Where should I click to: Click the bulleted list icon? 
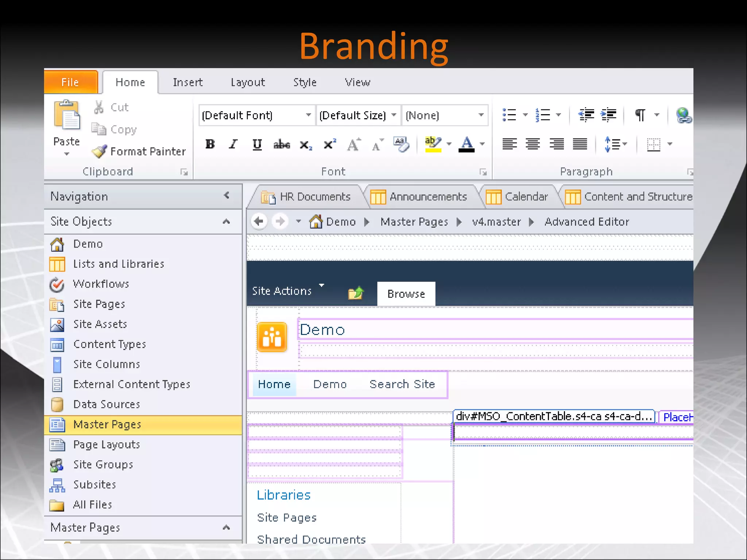(x=509, y=115)
